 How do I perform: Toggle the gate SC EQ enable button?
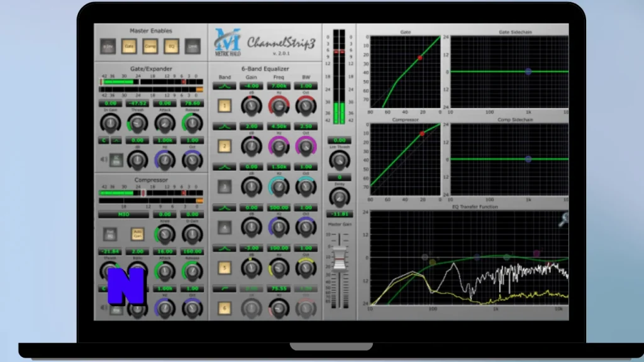pyautogui.click(x=116, y=160)
